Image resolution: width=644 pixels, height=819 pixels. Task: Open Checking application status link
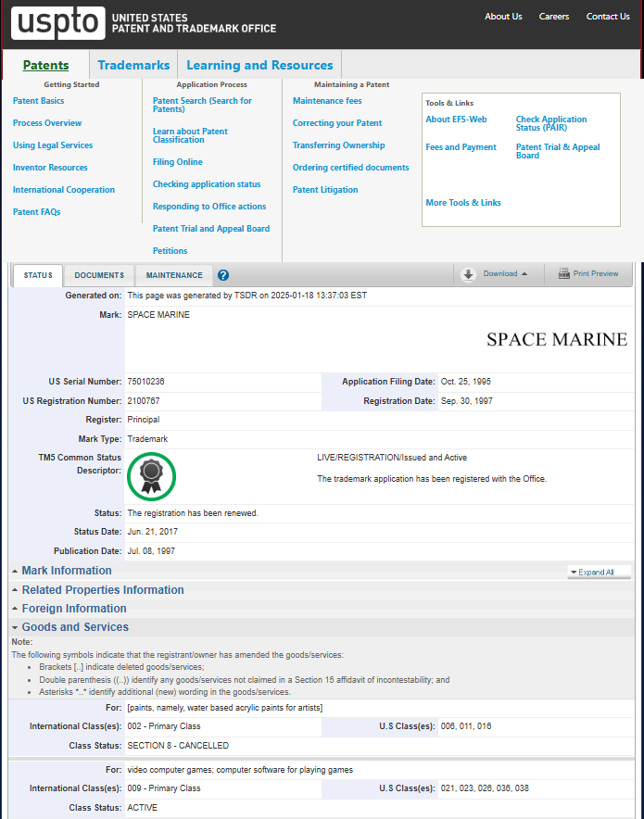[x=207, y=183]
